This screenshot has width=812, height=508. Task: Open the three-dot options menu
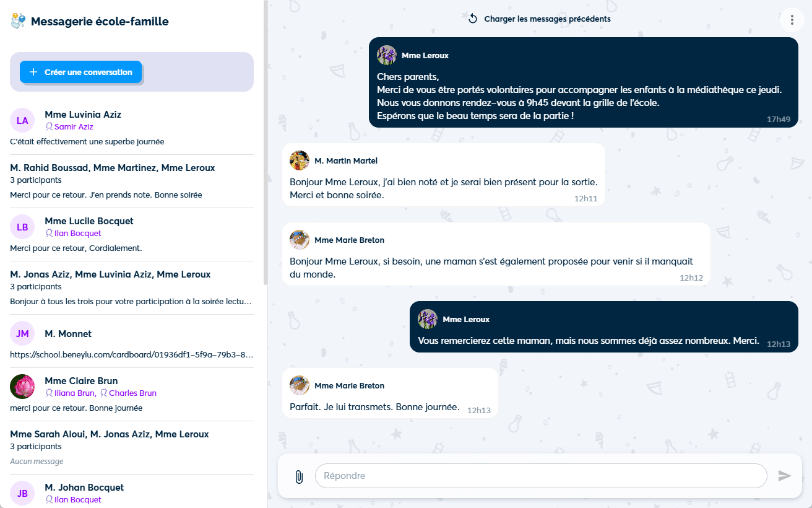pos(792,19)
